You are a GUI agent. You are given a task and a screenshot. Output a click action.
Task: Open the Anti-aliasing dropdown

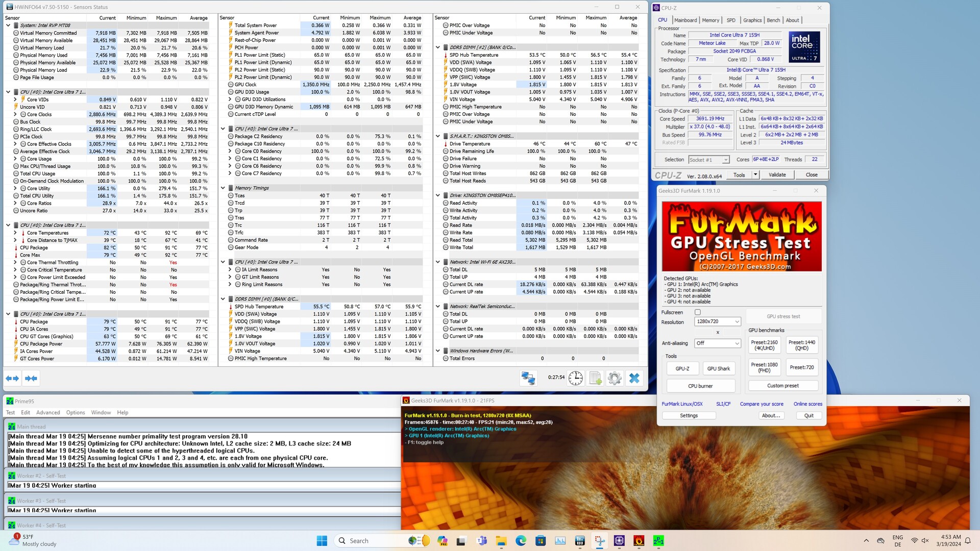[717, 343]
